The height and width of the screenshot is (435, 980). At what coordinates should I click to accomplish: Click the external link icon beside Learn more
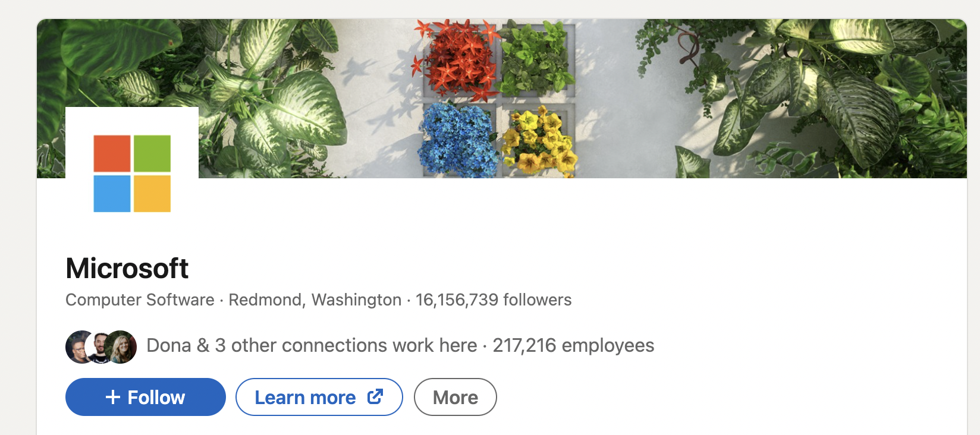point(375,396)
